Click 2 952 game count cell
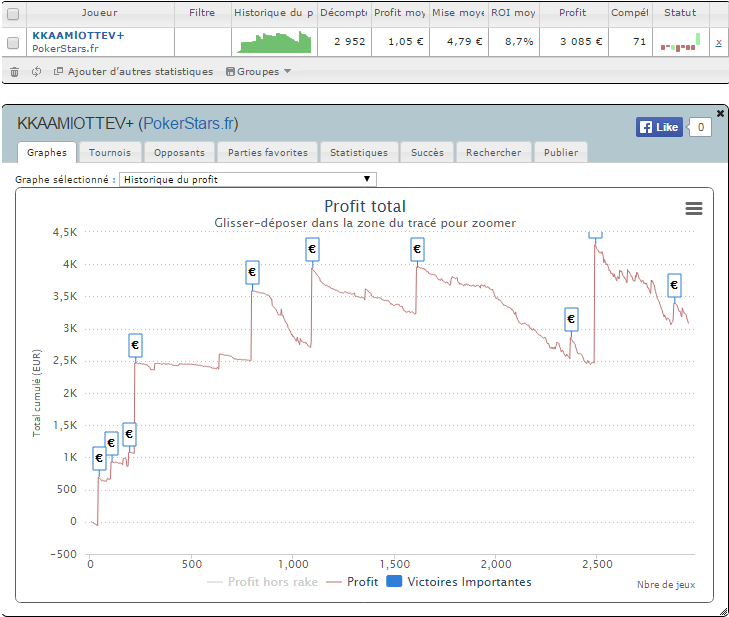The width and height of the screenshot is (729, 617). [x=345, y=42]
